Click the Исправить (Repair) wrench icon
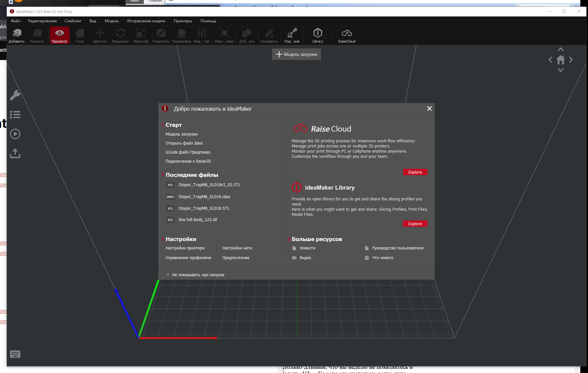The width and height of the screenshot is (588, 373). coord(269,35)
